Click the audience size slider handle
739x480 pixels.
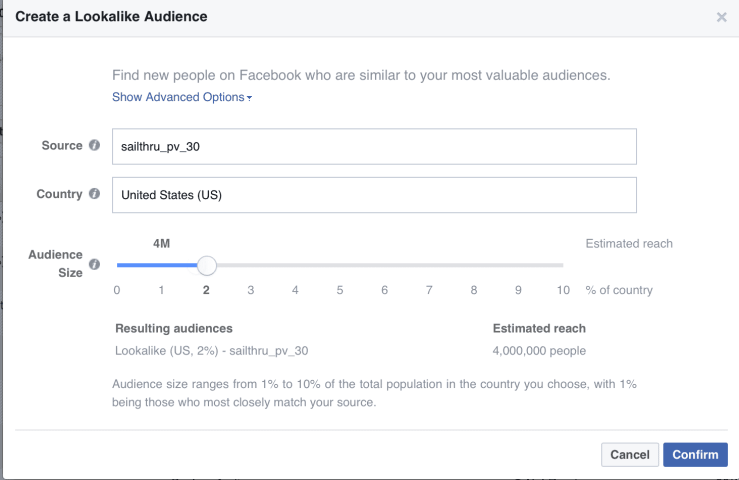point(206,265)
